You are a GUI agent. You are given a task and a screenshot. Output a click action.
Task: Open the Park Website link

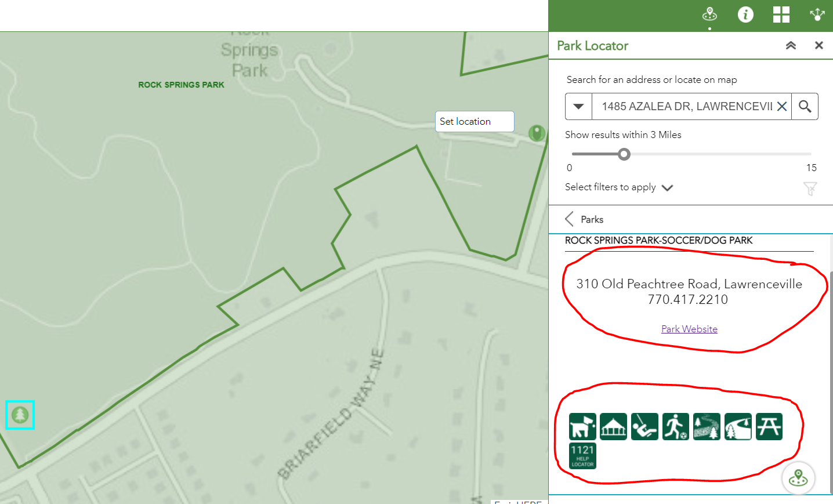click(689, 329)
